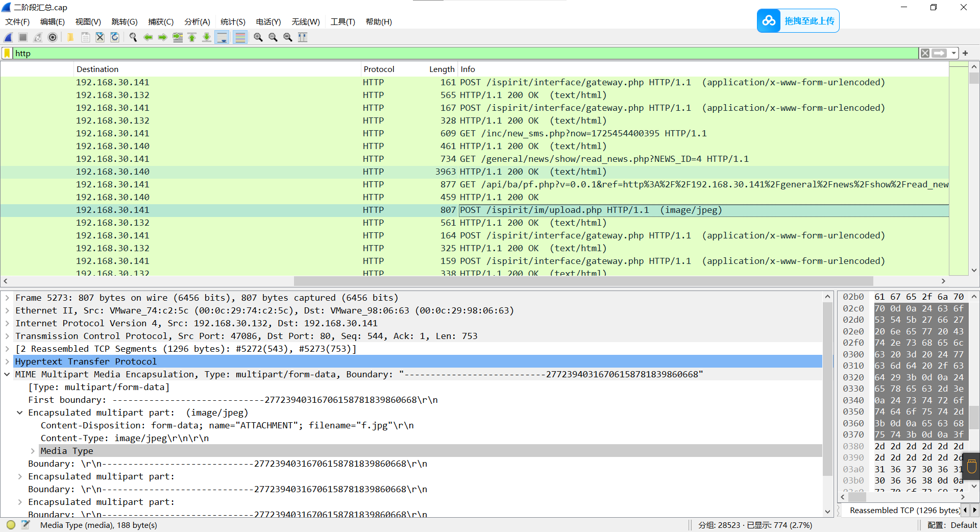The width and height of the screenshot is (980, 532).
Task: Toggle auto-scroll during live capture
Action: [222, 37]
